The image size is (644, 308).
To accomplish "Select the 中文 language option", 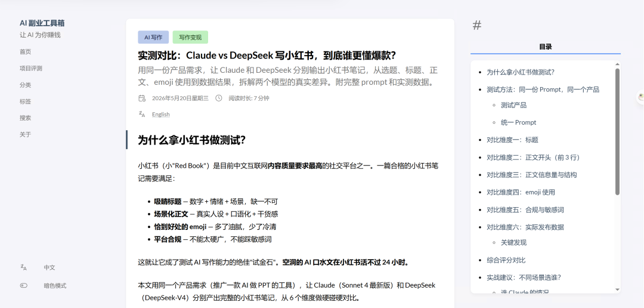I will [x=49, y=267].
